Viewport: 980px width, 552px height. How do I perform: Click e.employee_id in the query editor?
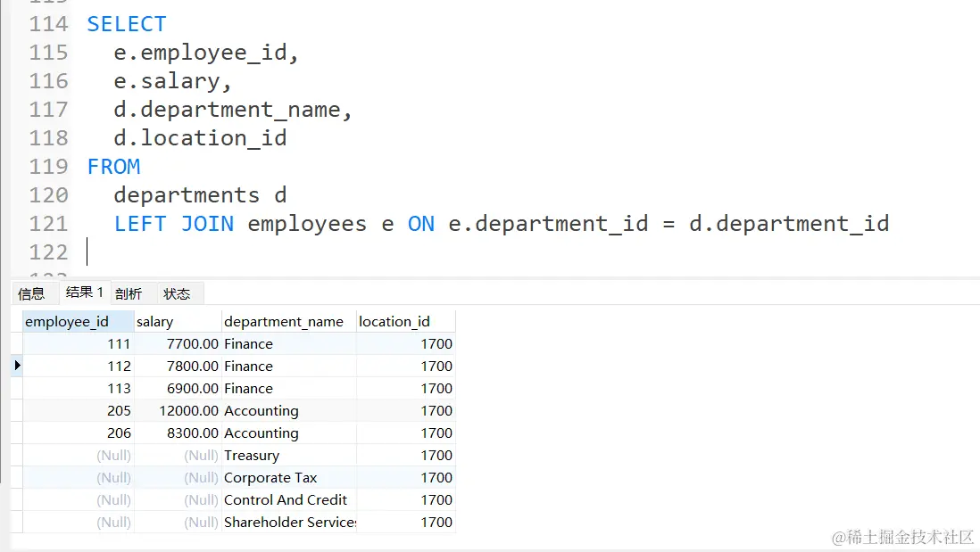(200, 53)
